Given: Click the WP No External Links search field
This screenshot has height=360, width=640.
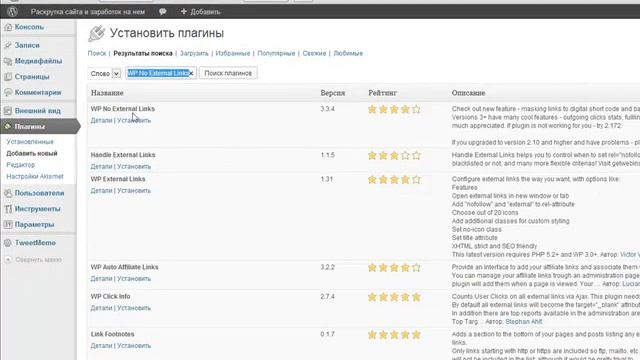Looking at the screenshot, I should [161, 73].
